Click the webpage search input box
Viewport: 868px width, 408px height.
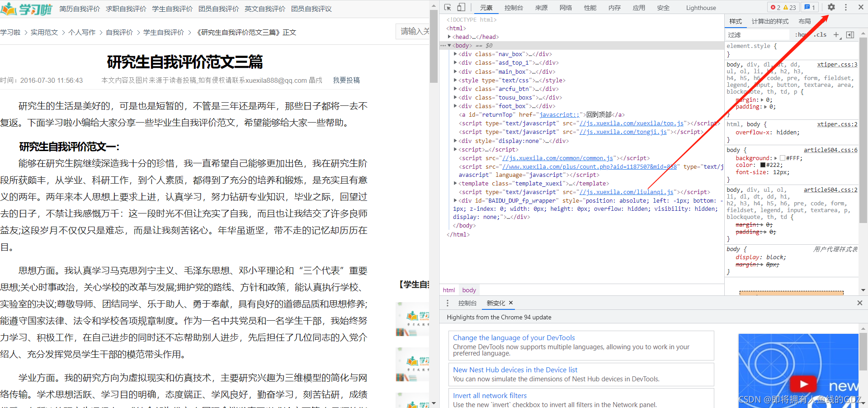click(412, 31)
